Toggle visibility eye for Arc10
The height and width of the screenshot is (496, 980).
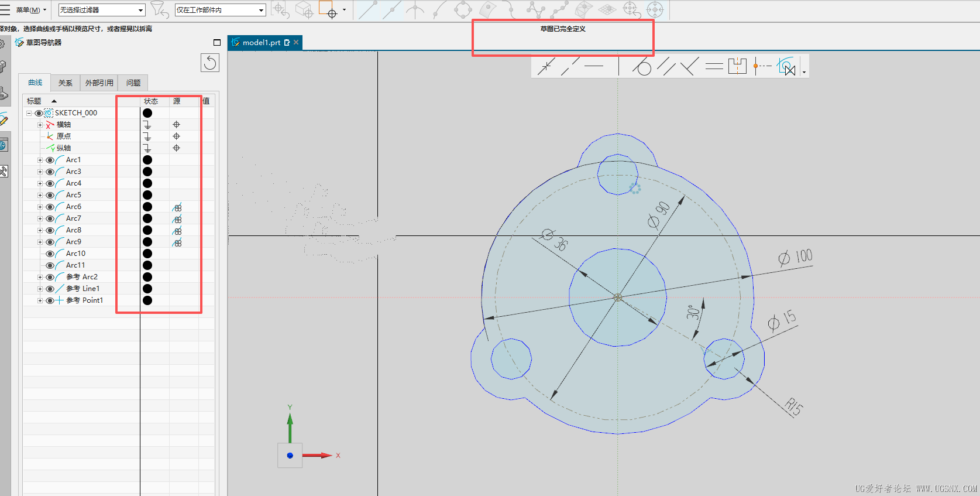coord(50,254)
